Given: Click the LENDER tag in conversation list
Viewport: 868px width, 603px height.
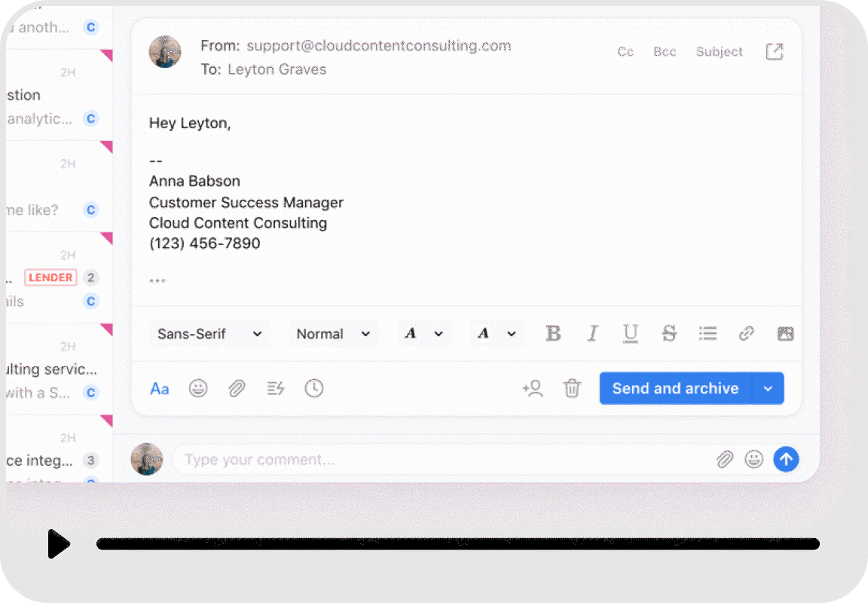Looking at the screenshot, I should point(50,277).
